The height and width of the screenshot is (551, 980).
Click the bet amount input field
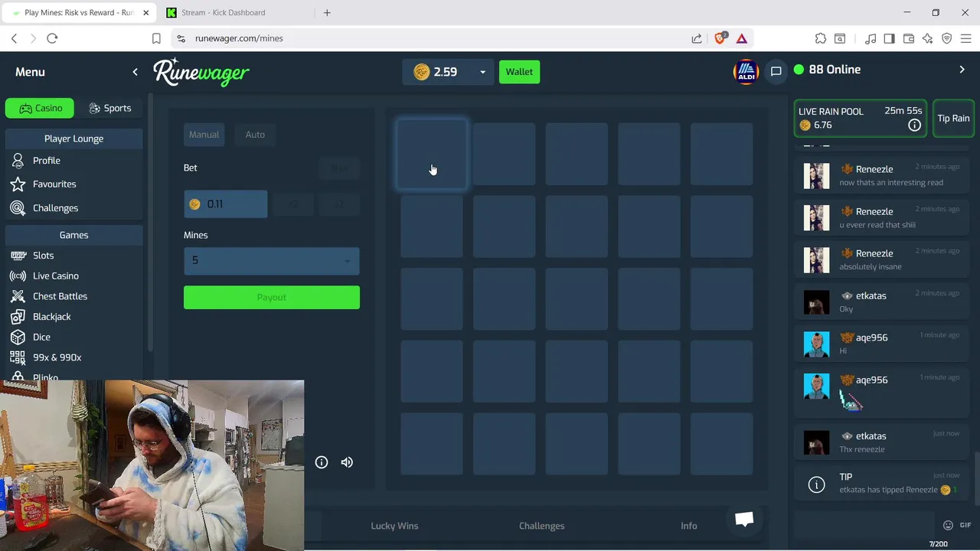tap(226, 204)
